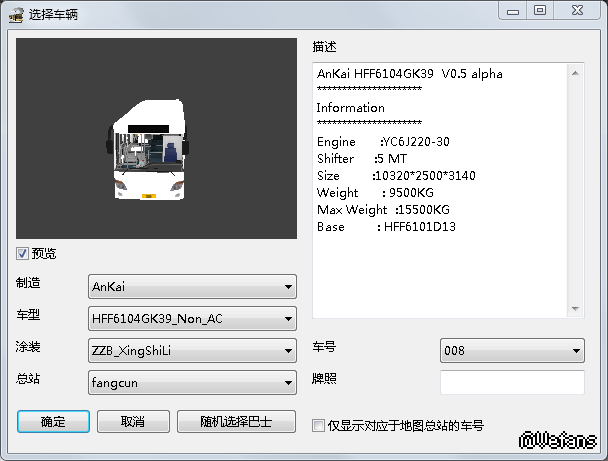Screen dimensions: 608x461
Task: Click the 取消 cancel button
Action: click(x=133, y=421)
